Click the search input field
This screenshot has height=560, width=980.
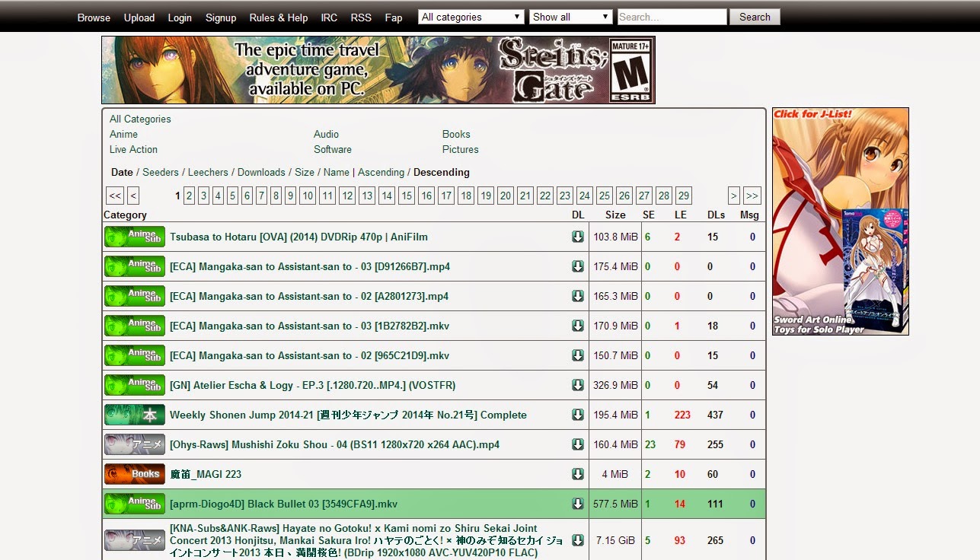[x=672, y=17]
